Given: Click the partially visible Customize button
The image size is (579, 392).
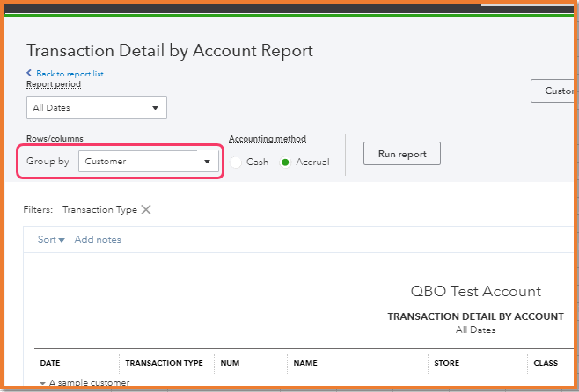Looking at the screenshot, I should (x=553, y=91).
